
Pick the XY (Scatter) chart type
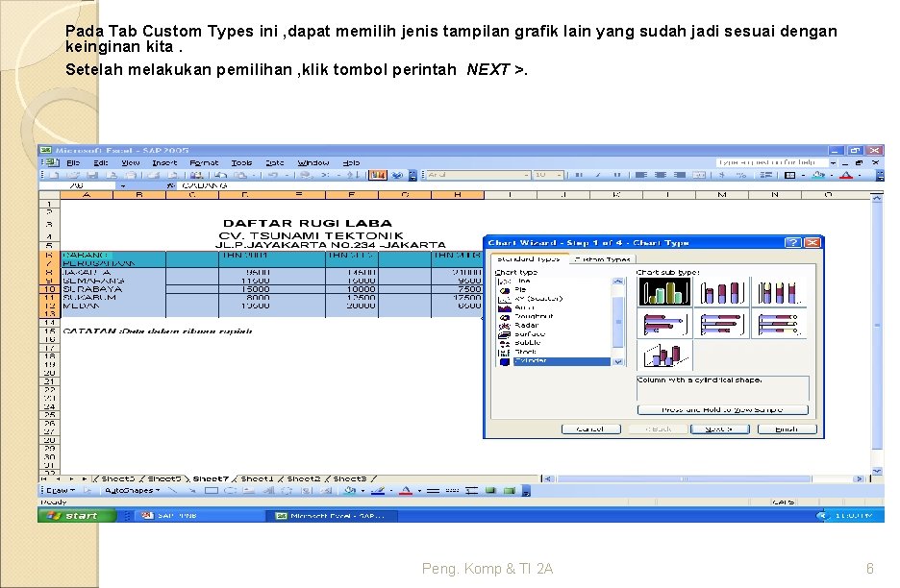[538, 299]
